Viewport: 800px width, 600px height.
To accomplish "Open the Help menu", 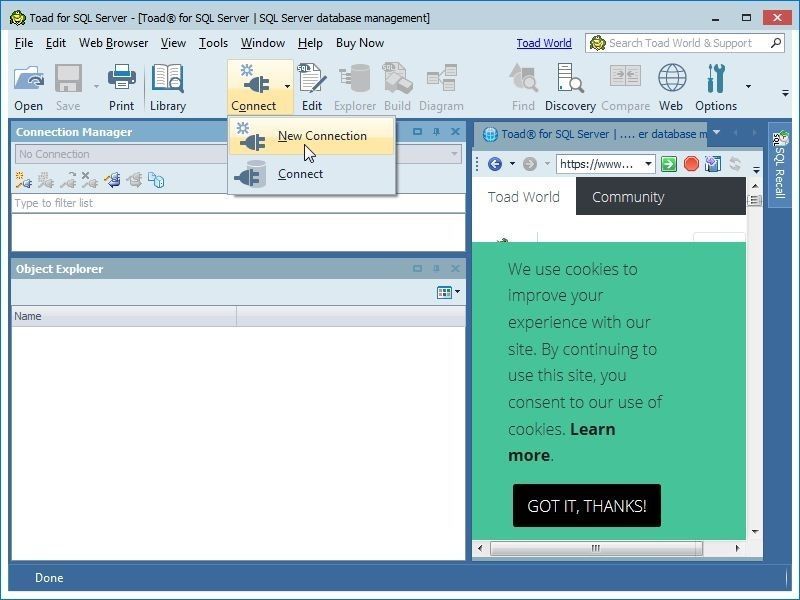I will click(x=310, y=43).
